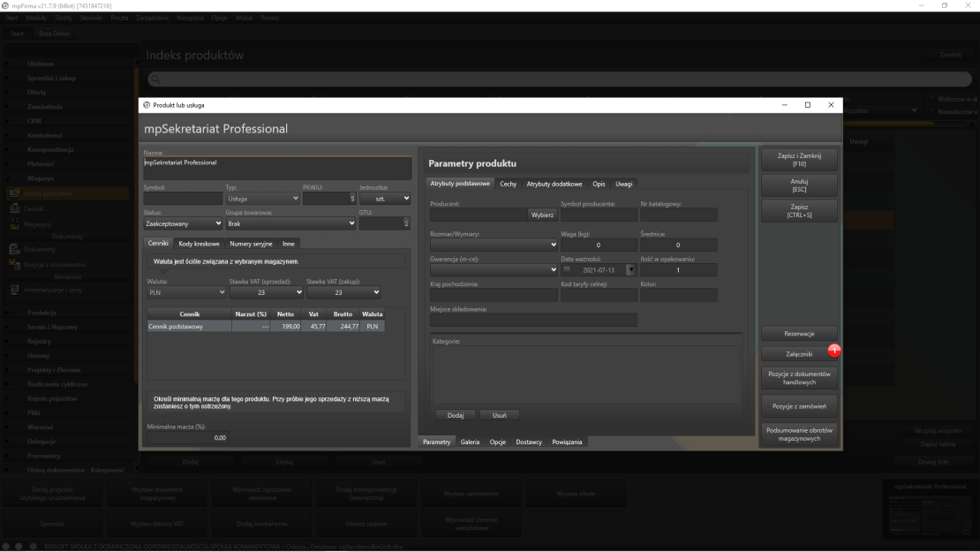Click the red badge on Załączniki

point(833,351)
